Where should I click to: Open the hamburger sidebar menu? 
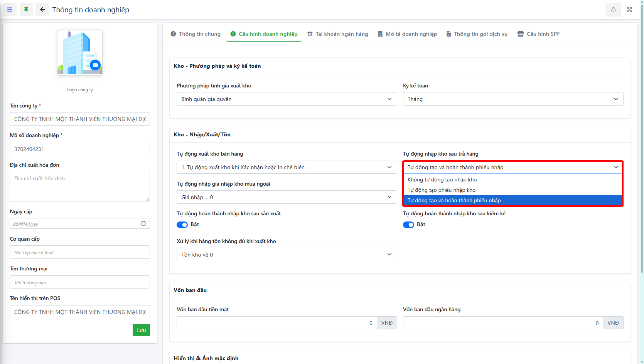(x=10, y=10)
